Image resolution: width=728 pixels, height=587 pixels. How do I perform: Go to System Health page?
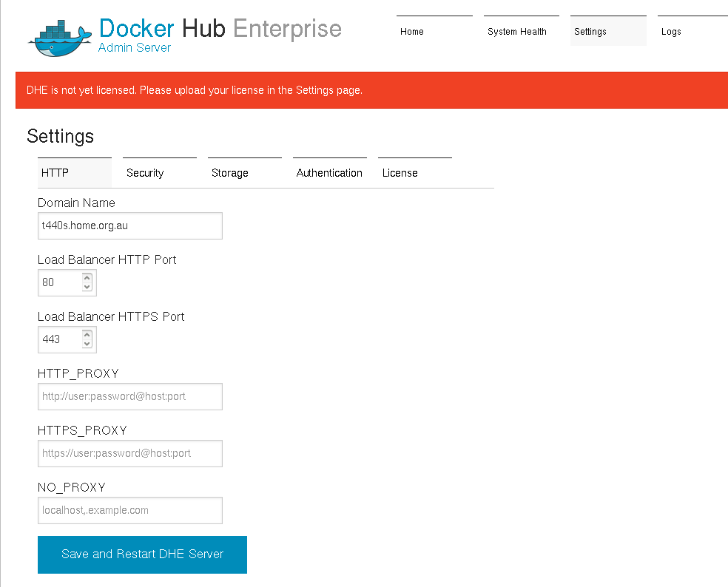[x=521, y=32]
